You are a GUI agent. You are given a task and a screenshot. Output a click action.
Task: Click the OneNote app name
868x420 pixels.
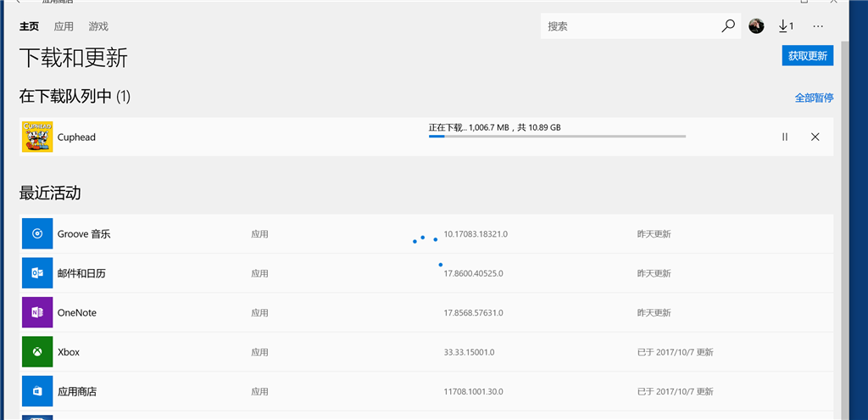77,313
